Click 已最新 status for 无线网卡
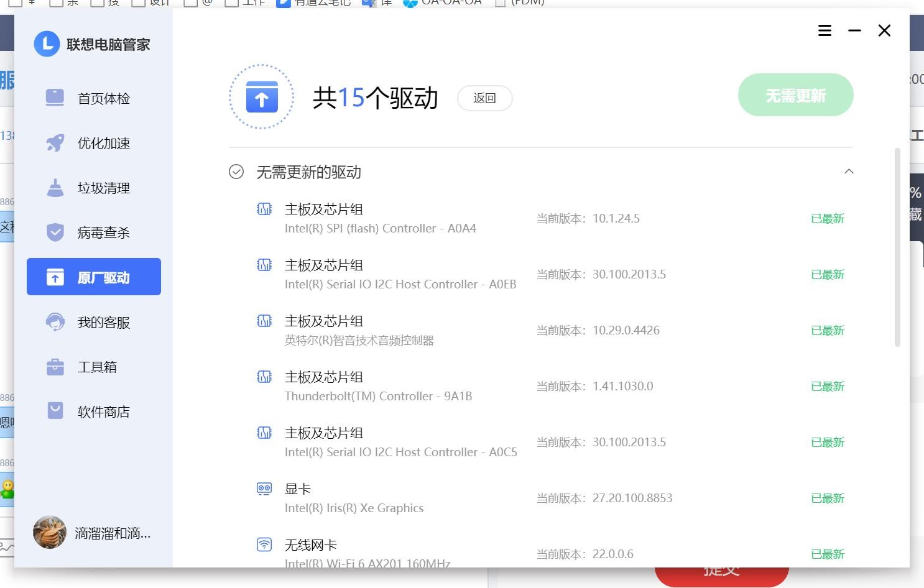 tap(828, 554)
